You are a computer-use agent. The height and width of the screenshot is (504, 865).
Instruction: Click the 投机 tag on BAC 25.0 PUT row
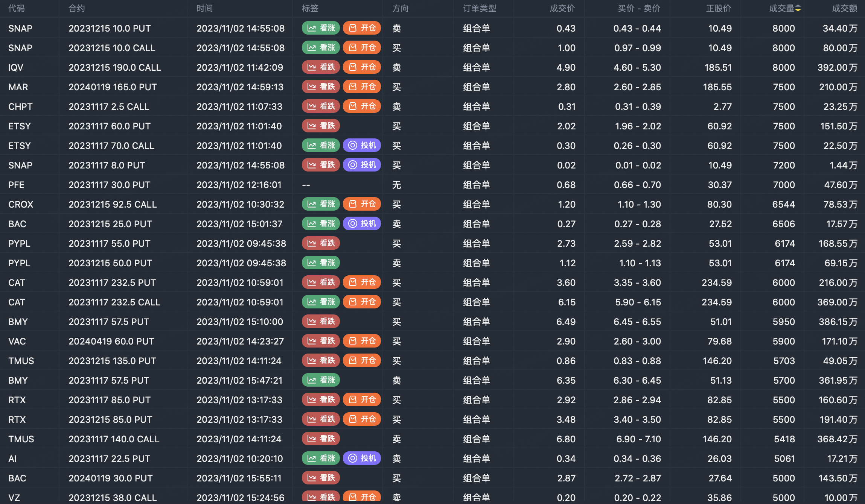click(x=362, y=224)
